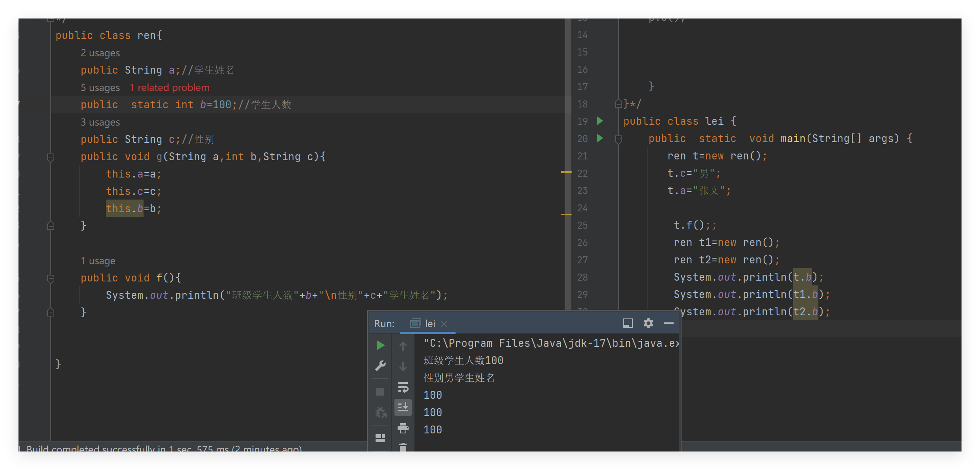
Task: Close the 'lei' run tab
Action: click(444, 324)
